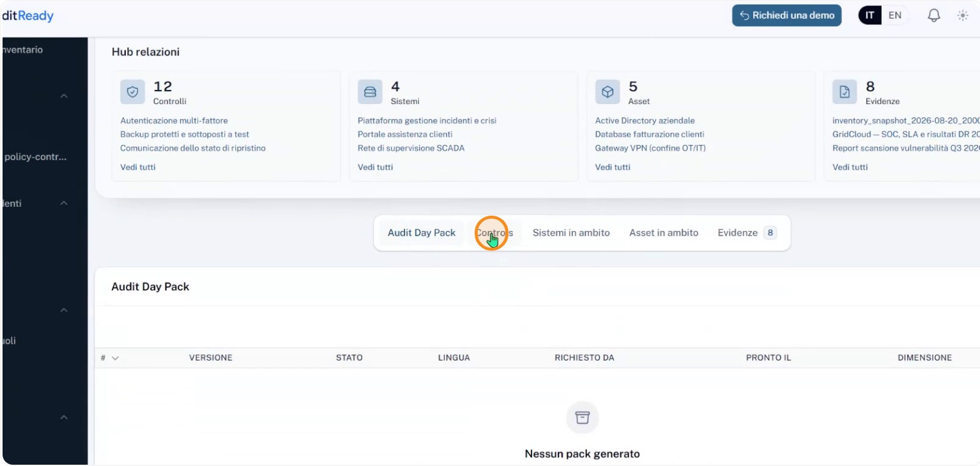Sort by the # column chevron

tap(115, 358)
